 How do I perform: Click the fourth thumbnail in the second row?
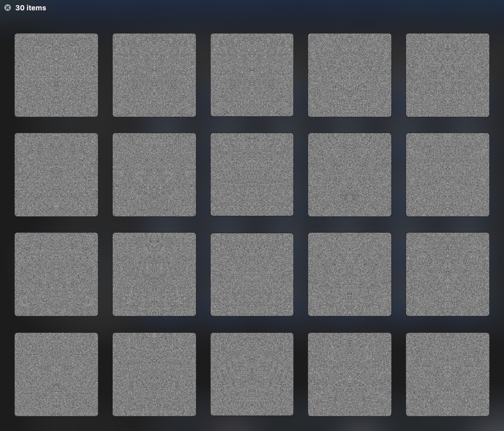tap(350, 175)
